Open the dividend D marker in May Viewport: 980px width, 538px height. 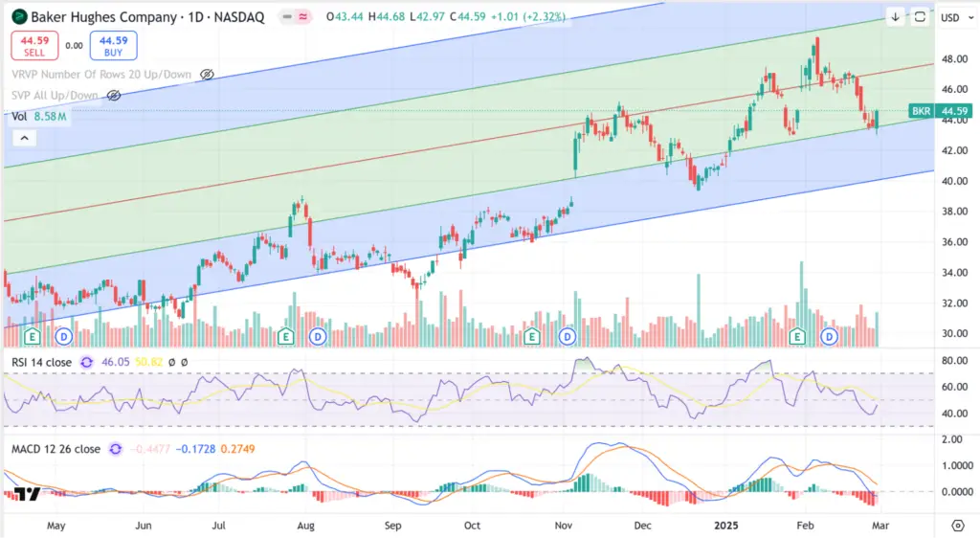pos(64,337)
